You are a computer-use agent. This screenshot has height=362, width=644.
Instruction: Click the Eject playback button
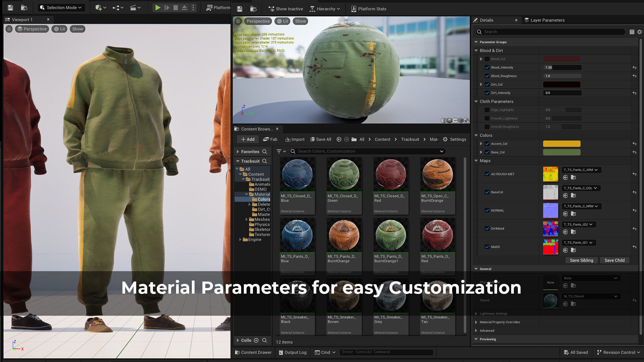pos(184,7)
